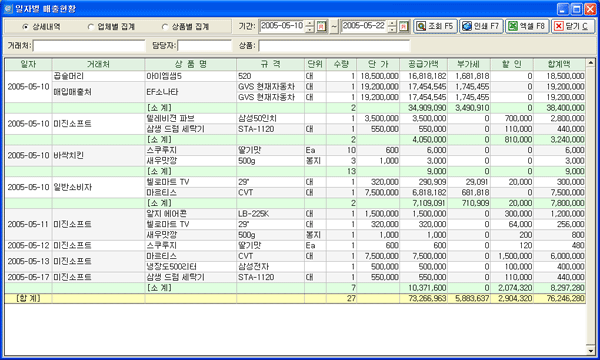Click the scrollbar up arrow
This screenshot has height=360, width=600.
tap(590, 63)
